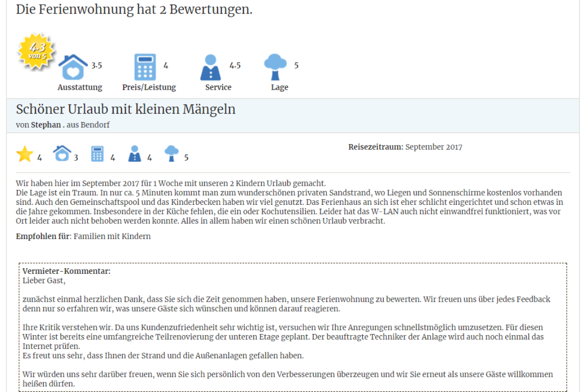588x392 pixels.
Task: Click the large Service person icon
Action: tap(211, 67)
